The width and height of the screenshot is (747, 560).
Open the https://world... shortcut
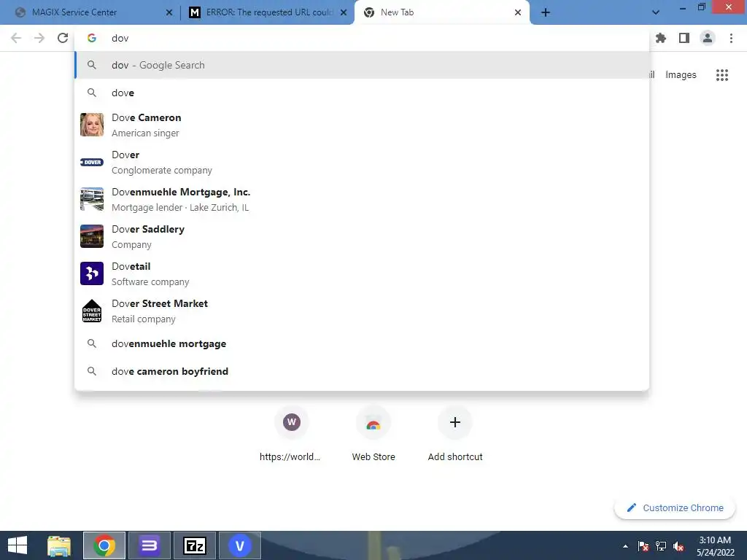pyautogui.click(x=292, y=435)
